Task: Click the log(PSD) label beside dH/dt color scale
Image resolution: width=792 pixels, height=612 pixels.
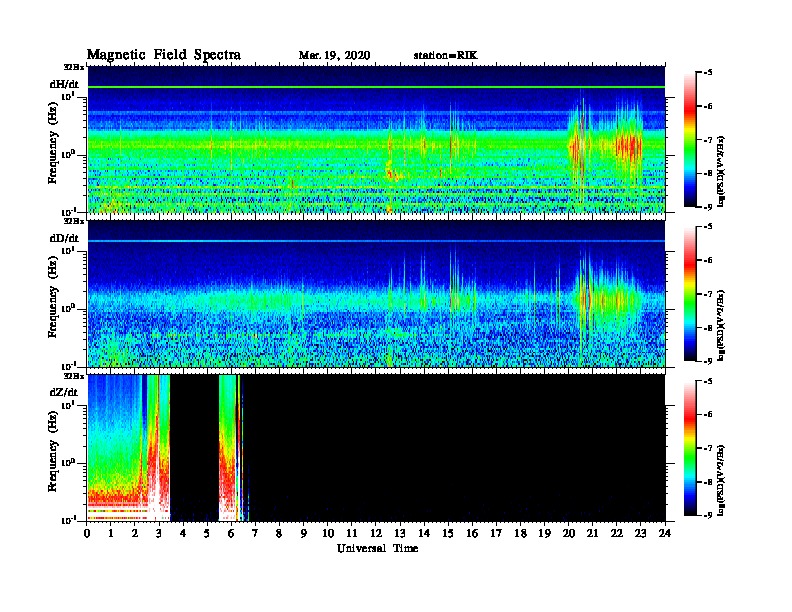Action: point(721,171)
